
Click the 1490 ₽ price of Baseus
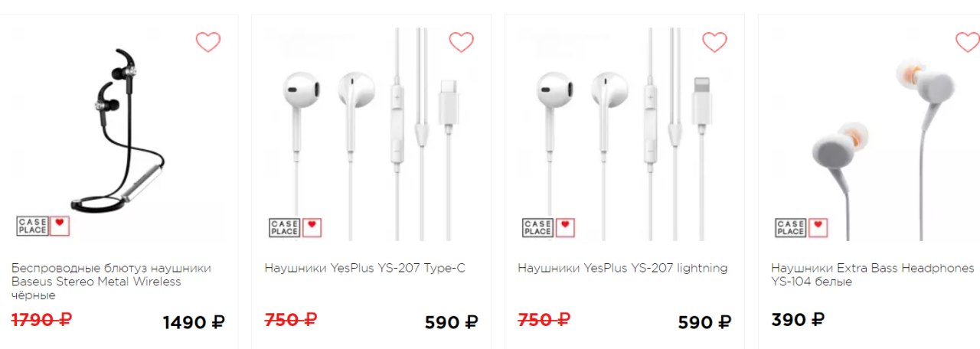point(194,322)
